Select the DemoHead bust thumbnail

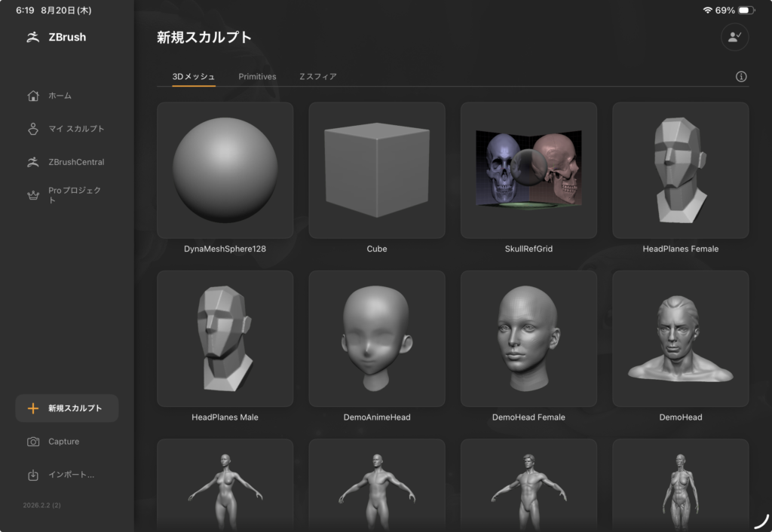click(681, 338)
